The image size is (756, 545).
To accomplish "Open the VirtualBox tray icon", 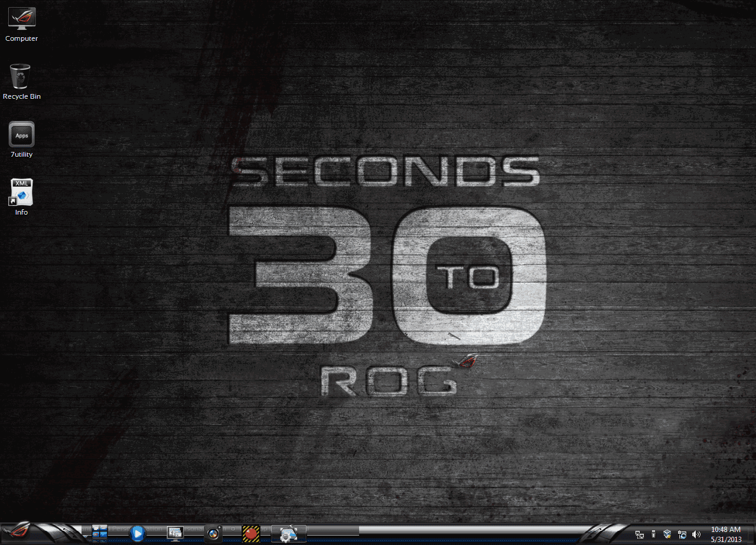I will coord(667,534).
